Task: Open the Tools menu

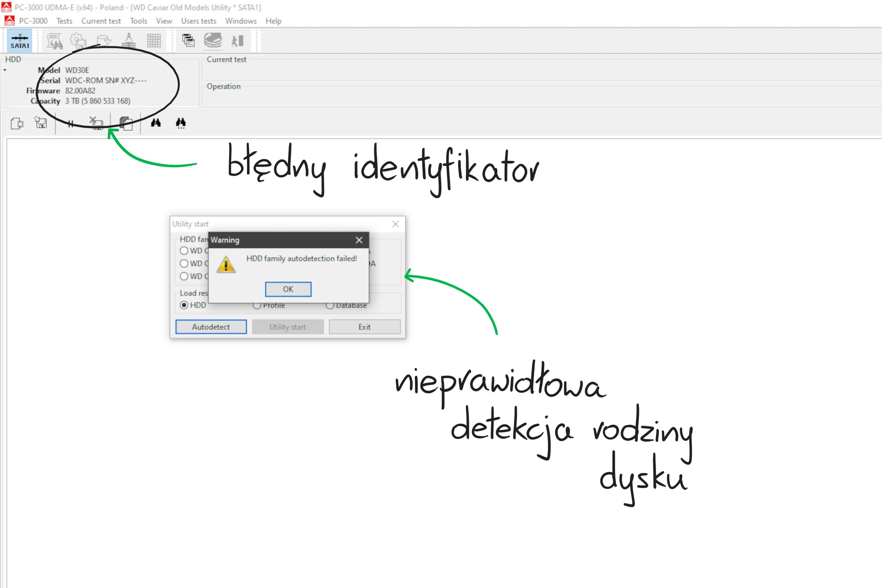Action: (x=138, y=21)
